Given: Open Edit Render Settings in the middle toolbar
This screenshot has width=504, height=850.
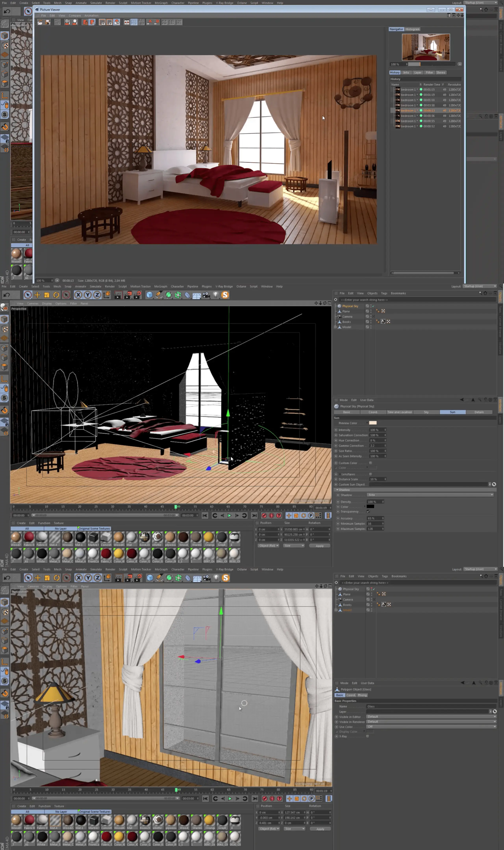Looking at the screenshot, I should pyautogui.click(x=137, y=295).
